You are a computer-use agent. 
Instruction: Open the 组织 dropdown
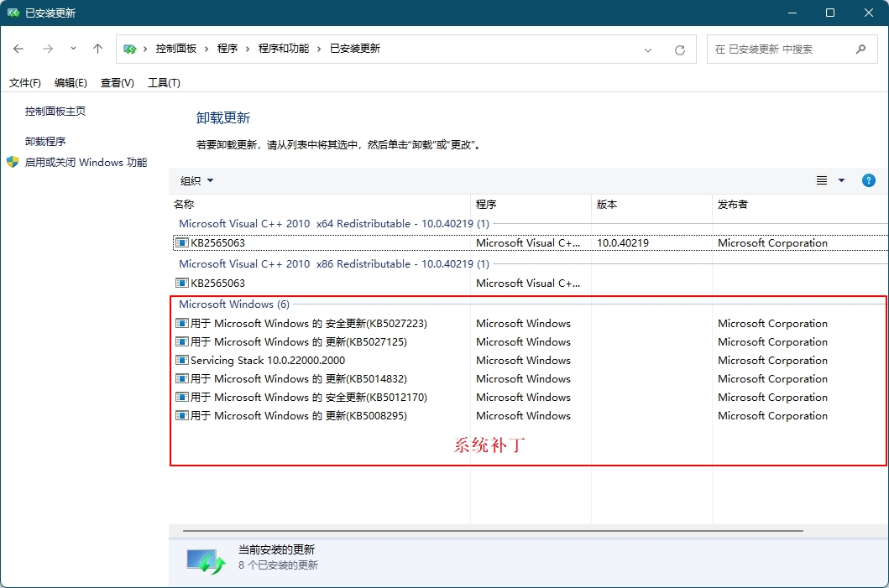196,180
